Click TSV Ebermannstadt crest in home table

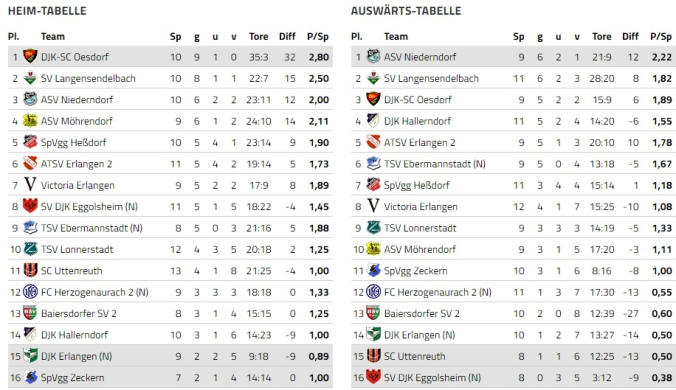tap(30, 228)
